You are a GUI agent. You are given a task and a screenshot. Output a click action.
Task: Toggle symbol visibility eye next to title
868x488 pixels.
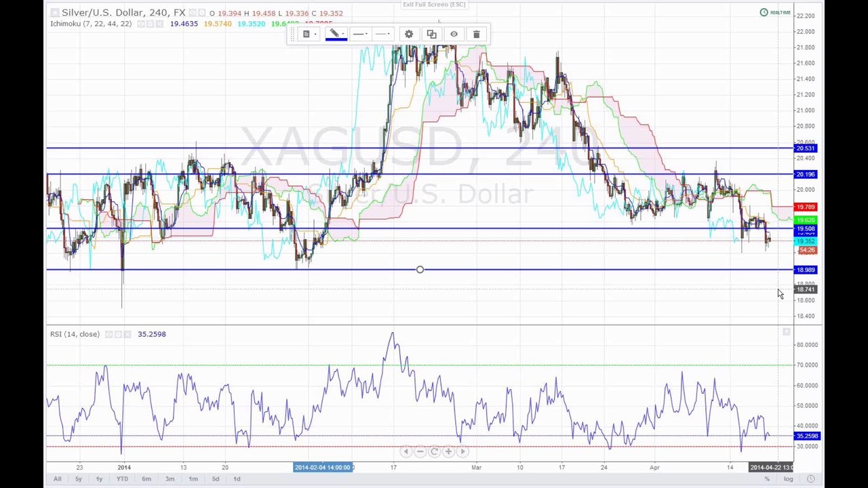[x=193, y=13]
